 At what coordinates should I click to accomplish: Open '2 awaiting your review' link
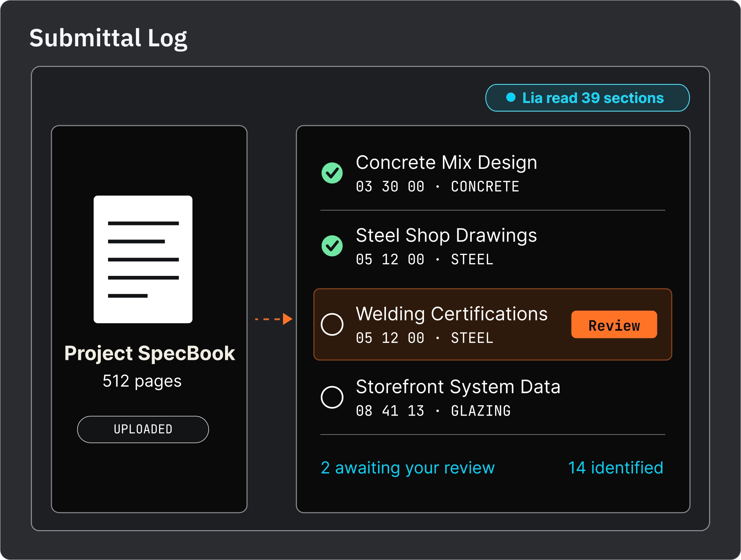point(408,468)
